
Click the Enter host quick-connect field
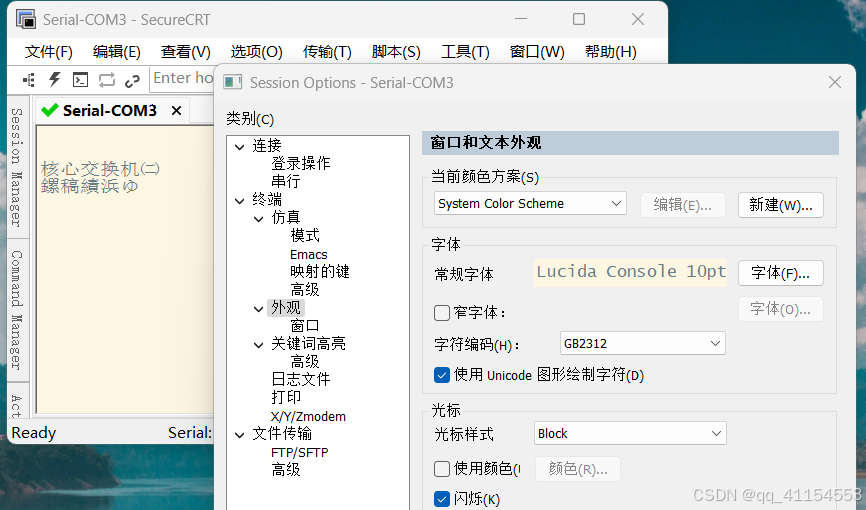pyautogui.click(x=183, y=78)
